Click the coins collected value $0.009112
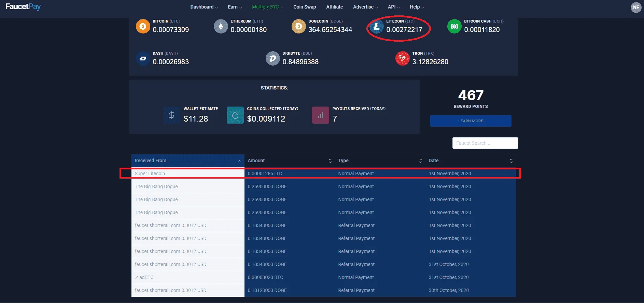The image size is (644, 307). pos(266,119)
